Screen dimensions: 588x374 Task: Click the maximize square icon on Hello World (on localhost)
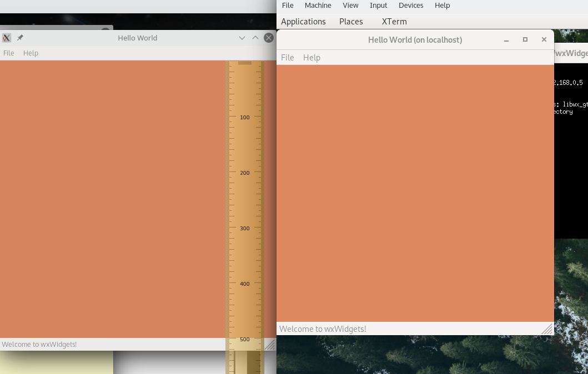(525, 39)
